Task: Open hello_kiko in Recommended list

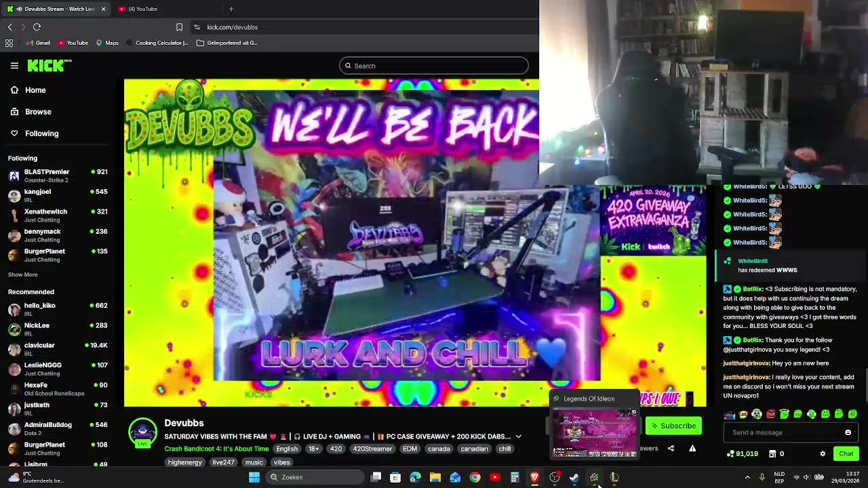Action: click(x=58, y=309)
